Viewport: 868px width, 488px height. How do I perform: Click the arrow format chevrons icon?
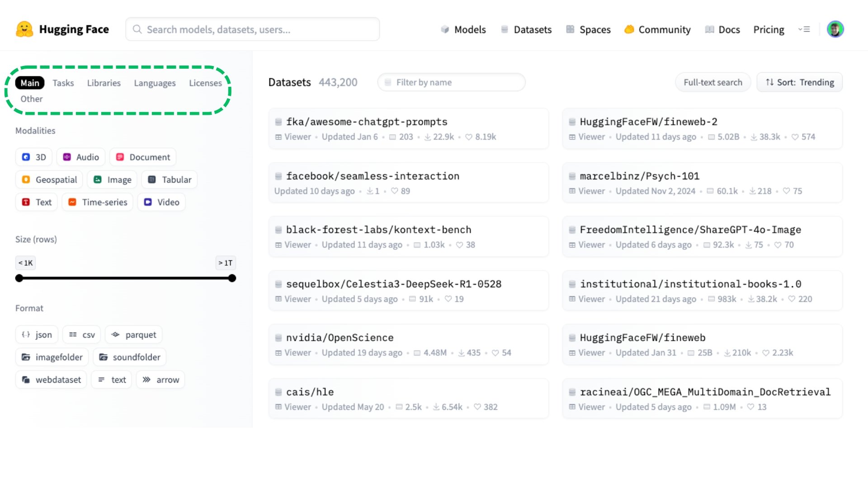point(146,380)
